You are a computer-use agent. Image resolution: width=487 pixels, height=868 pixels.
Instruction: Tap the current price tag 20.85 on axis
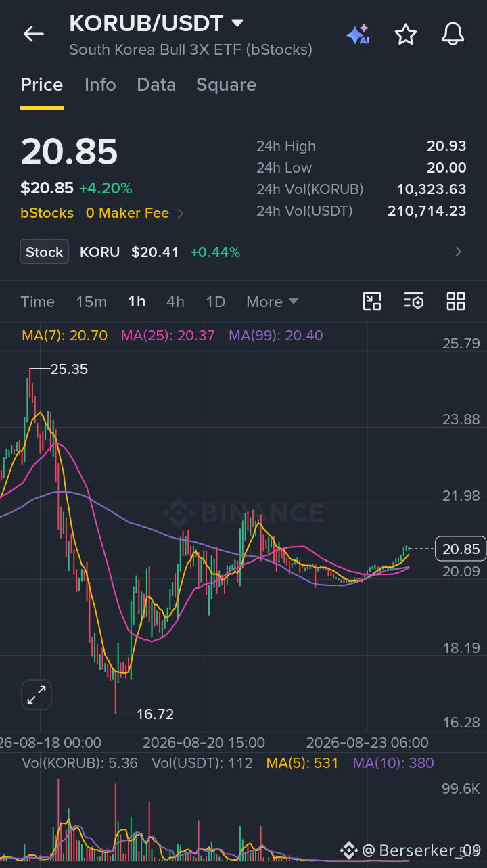pos(461,549)
